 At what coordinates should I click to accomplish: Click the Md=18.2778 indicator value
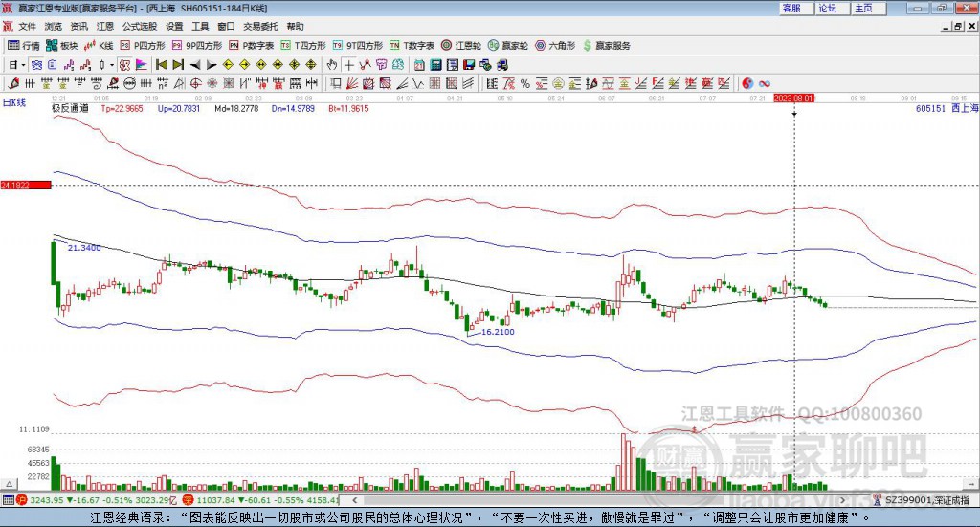(236, 108)
